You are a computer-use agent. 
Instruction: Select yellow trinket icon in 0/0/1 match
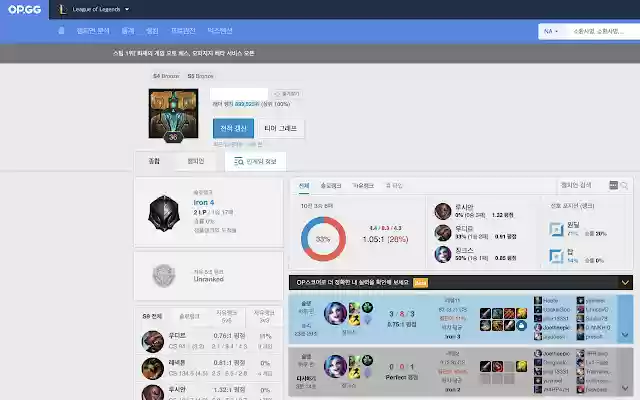[521, 366]
